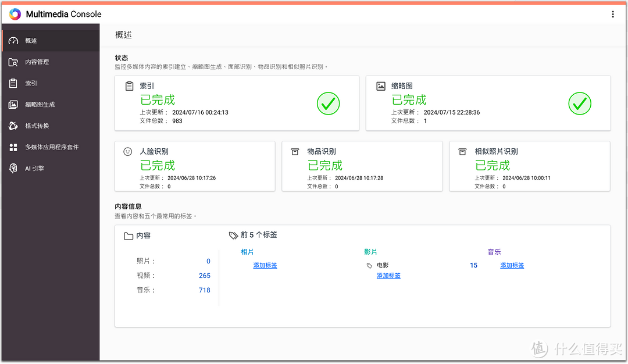This screenshot has width=628, height=364.
Task: Open 多媒体应用程序套件 from the sidebar
Action: point(13,147)
